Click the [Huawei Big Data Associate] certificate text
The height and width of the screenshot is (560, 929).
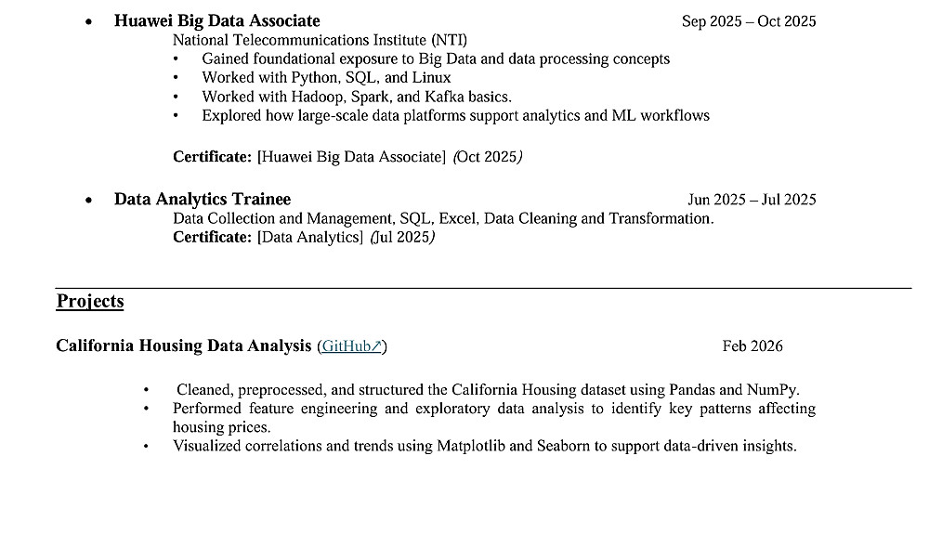(x=351, y=157)
